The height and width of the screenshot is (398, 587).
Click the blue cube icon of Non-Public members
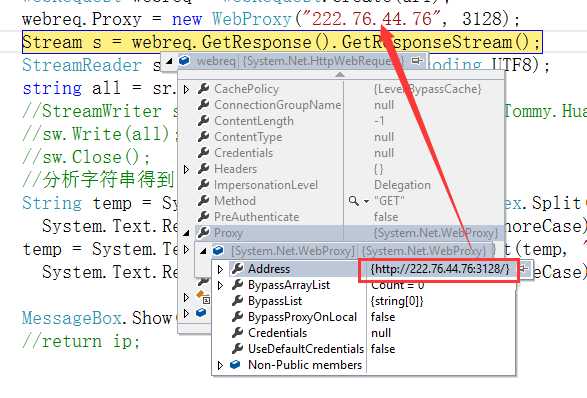235,364
